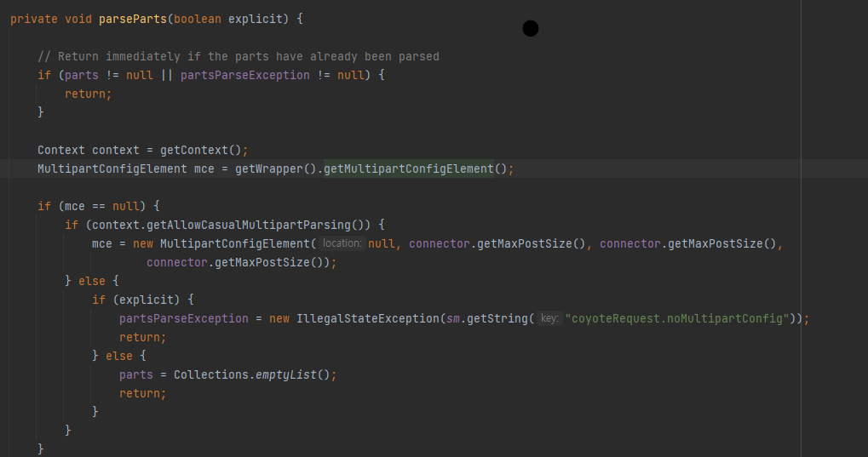
Task: Click partsParseException in the first if condition
Action: tap(245, 75)
